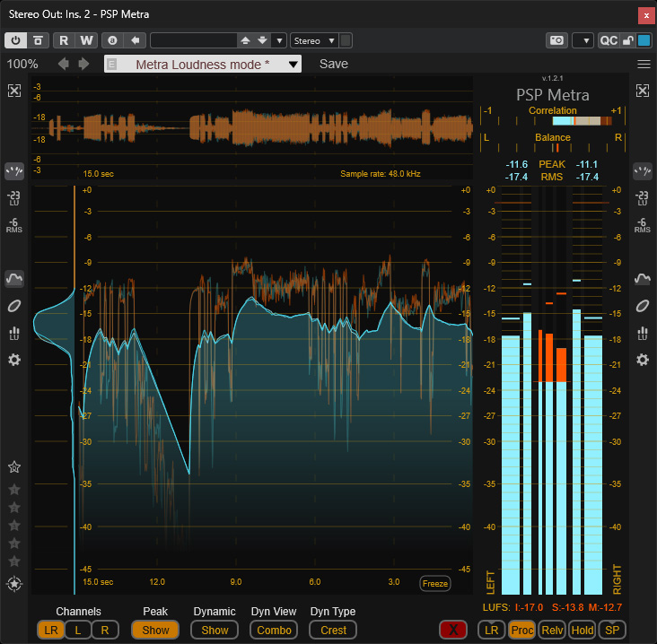Select the L channel tab

pos(78,630)
